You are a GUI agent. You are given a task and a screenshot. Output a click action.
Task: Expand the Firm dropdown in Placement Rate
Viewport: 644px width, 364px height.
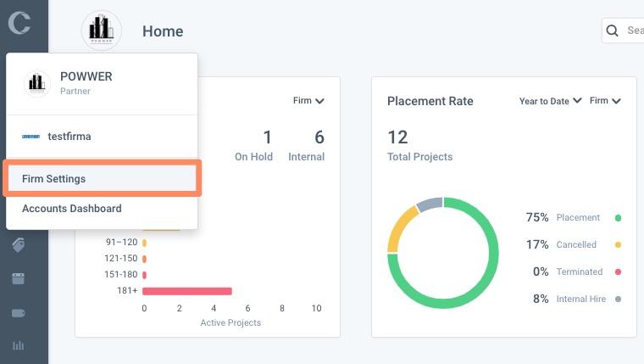(x=605, y=101)
